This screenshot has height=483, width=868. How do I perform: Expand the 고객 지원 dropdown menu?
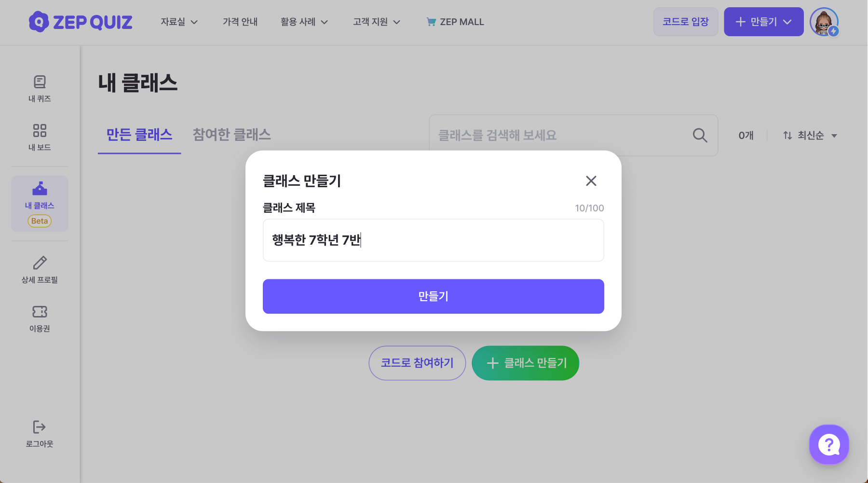pos(377,22)
